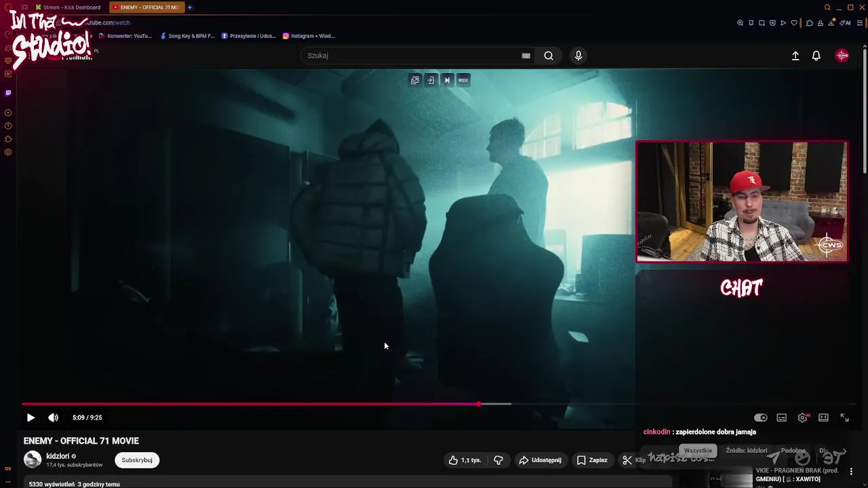Take a snapshot with capture icon
The height and width of the screenshot is (488, 868).
pos(762,23)
